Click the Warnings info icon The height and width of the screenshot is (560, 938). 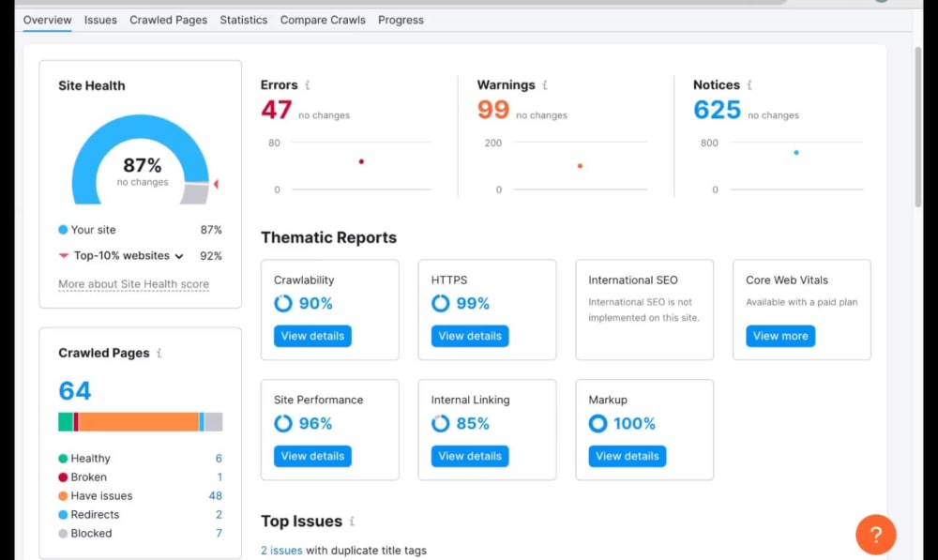(x=545, y=85)
